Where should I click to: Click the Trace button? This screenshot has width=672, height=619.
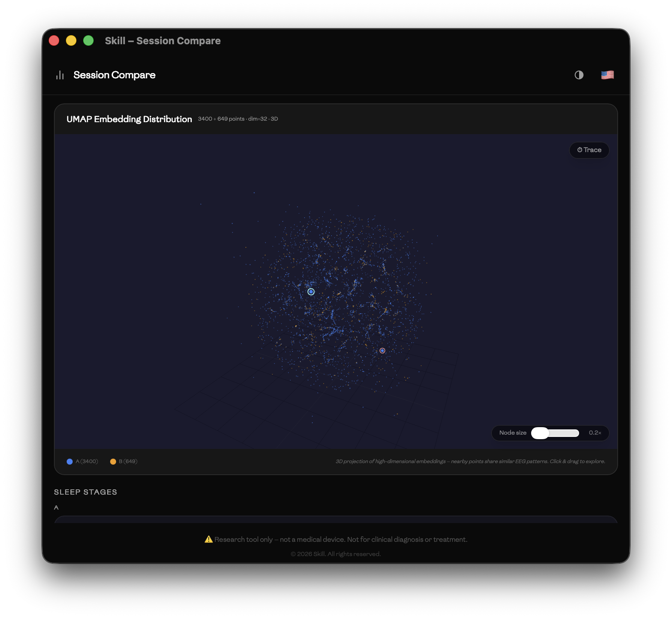point(589,150)
